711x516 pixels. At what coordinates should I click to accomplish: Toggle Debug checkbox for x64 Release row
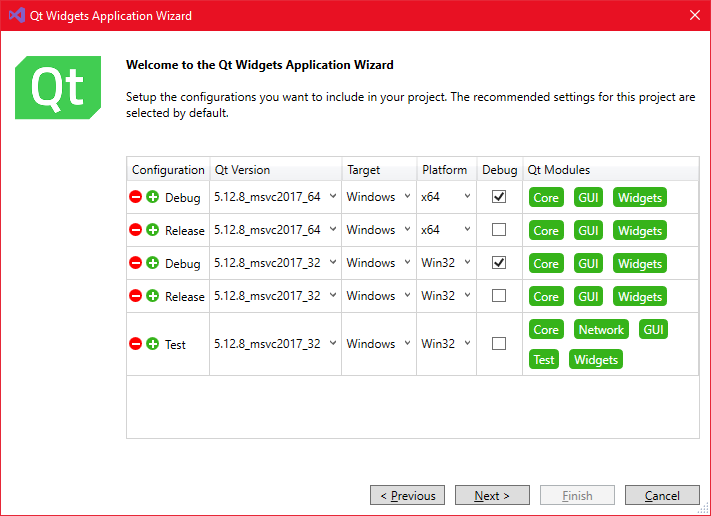point(499,230)
